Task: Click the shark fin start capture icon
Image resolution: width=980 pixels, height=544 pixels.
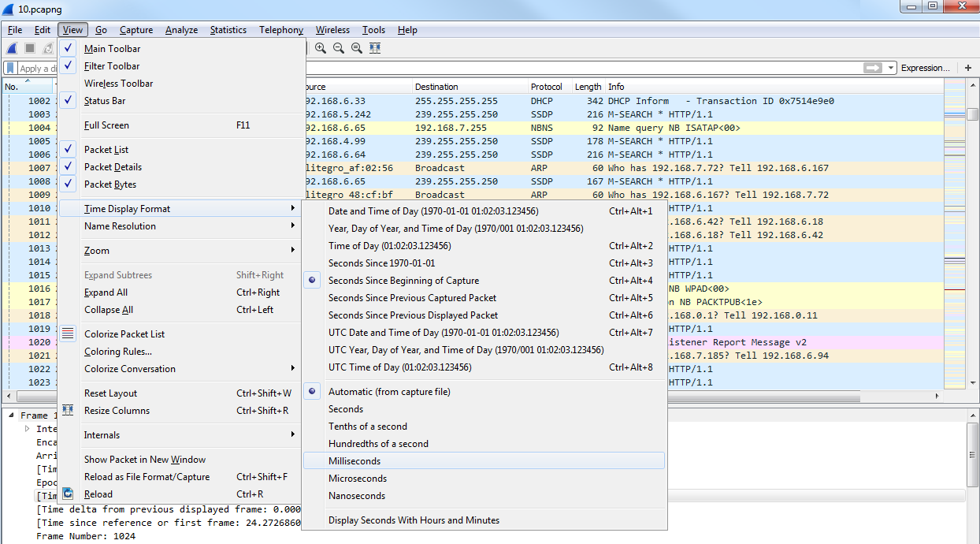Action: tap(13, 48)
